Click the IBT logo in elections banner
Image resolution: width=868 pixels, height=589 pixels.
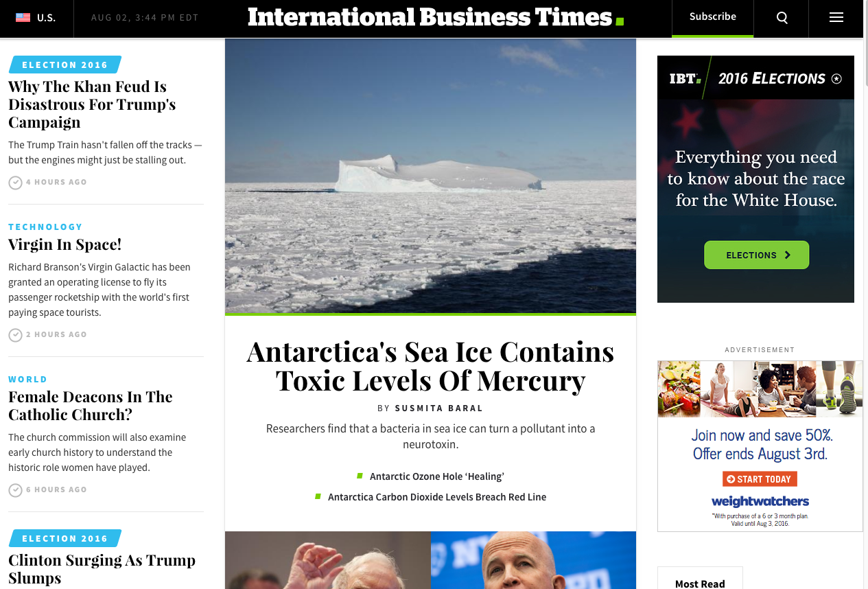685,79
